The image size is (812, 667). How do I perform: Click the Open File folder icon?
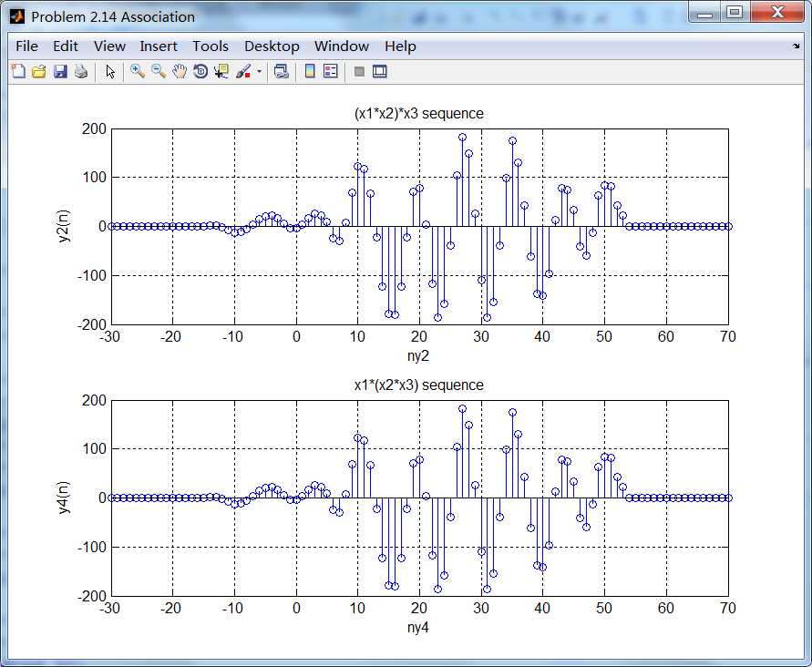tap(39, 71)
